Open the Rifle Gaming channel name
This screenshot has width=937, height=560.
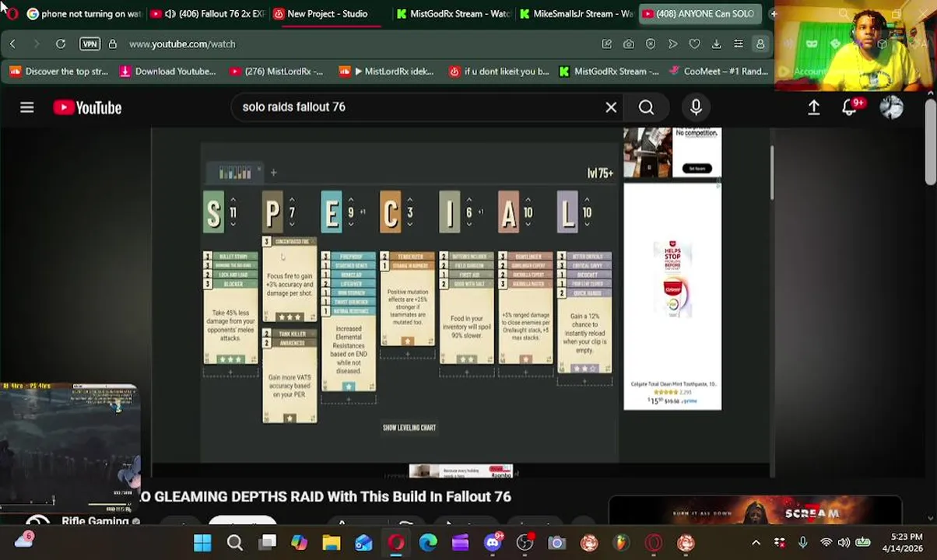point(95,520)
